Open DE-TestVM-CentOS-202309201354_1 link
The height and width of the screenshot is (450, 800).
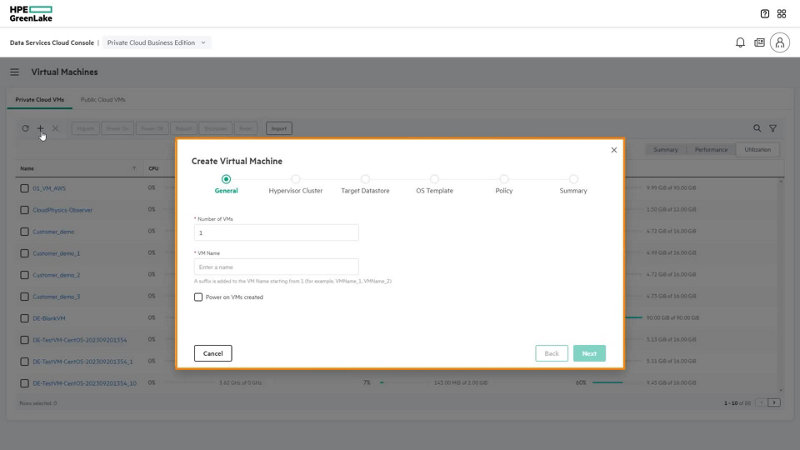tap(82, 362)
